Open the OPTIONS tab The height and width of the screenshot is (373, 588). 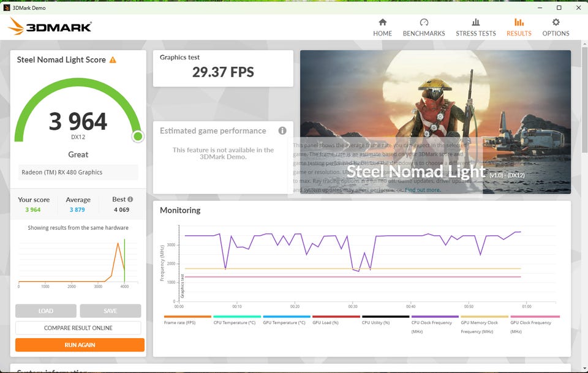pyautogui.click(x=556, y=28)
